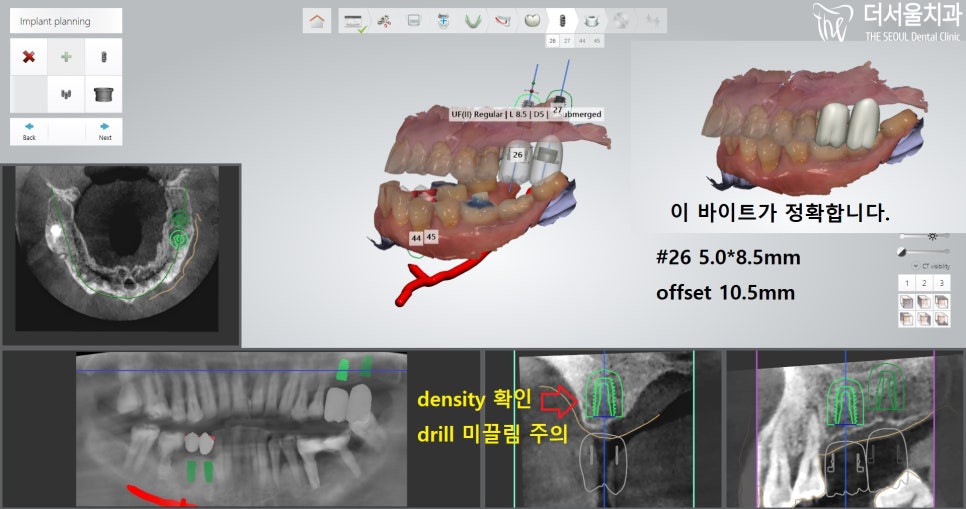966x509 pixels.
Task: Select the single implant screw icon
Action: tap(104, 57)
